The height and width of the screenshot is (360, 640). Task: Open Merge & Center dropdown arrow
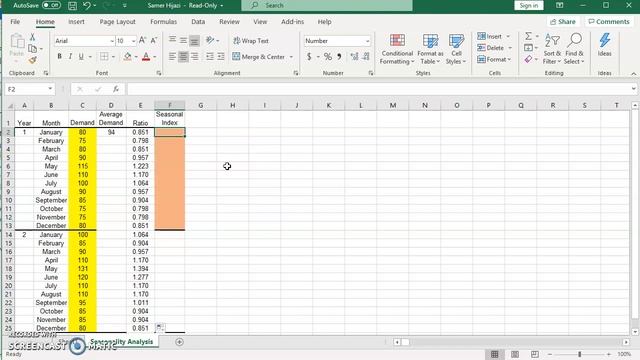coord(291,57)
